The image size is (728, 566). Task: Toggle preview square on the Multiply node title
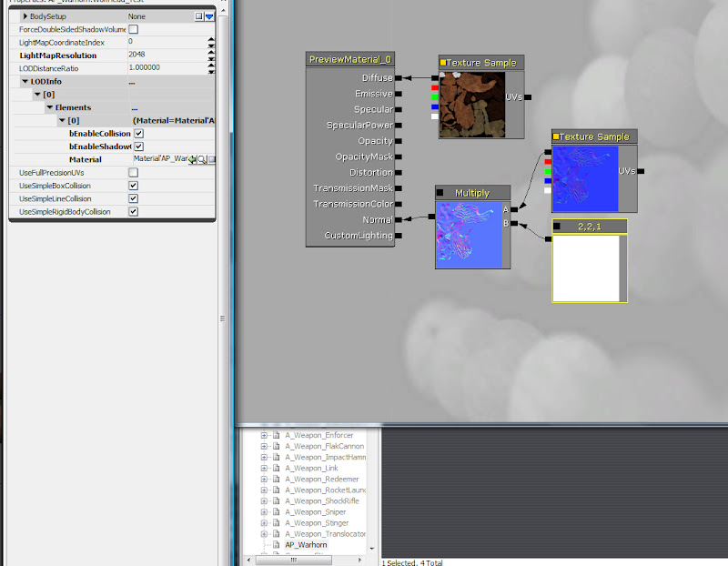440,193
